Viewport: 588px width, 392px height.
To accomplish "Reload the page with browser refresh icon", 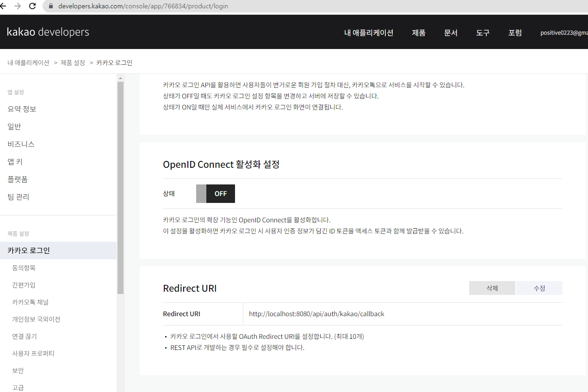I will click(32, 6).
